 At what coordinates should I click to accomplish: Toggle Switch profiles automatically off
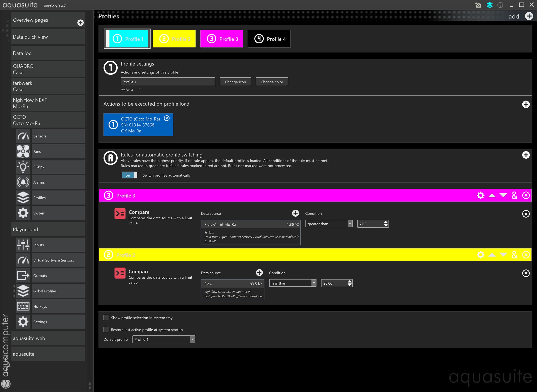coord(129,175)
